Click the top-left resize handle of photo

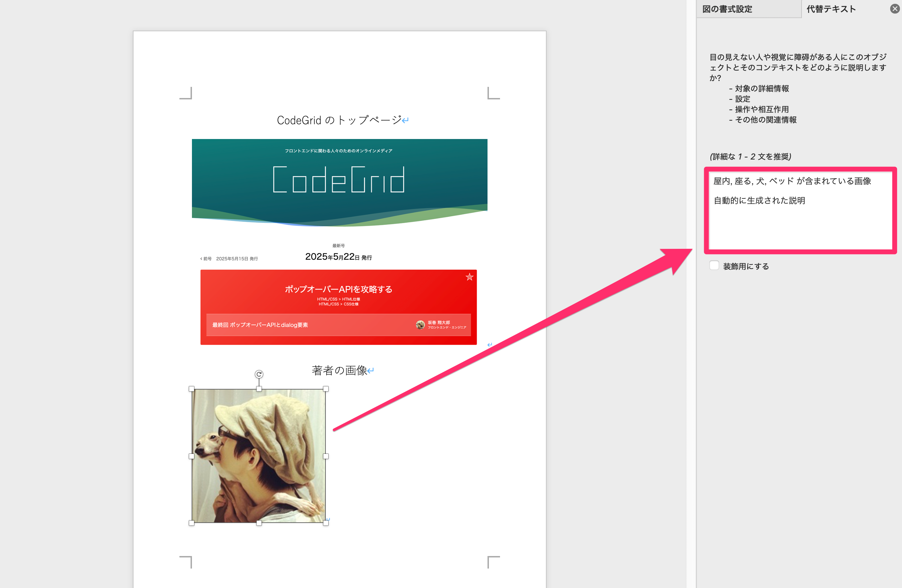click(x=191, y=389)
